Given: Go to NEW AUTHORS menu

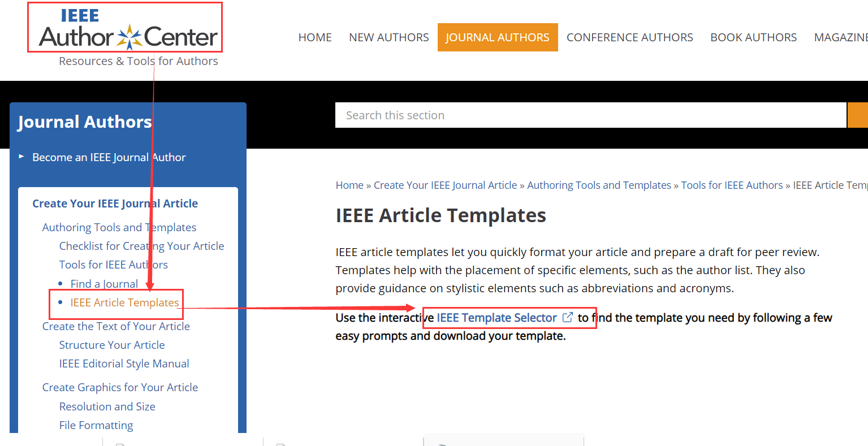Looking at the screenshot, I should point(389,37).
